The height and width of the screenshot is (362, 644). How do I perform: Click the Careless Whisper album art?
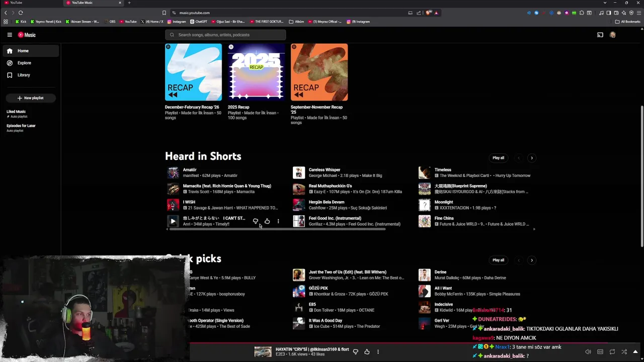pos(299,172)
